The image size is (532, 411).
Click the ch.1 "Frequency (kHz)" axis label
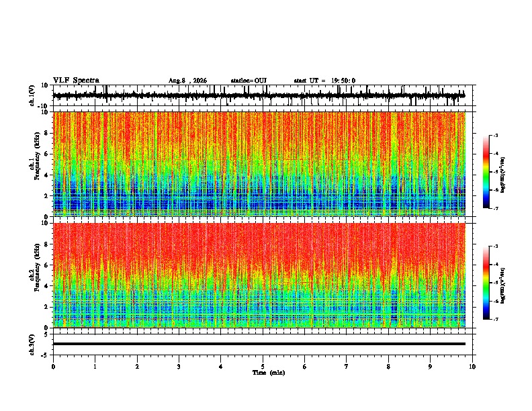37,156
